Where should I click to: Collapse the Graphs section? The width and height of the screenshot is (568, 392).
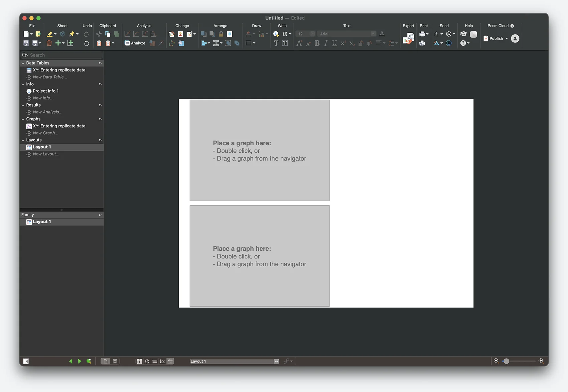coord(23,119)
